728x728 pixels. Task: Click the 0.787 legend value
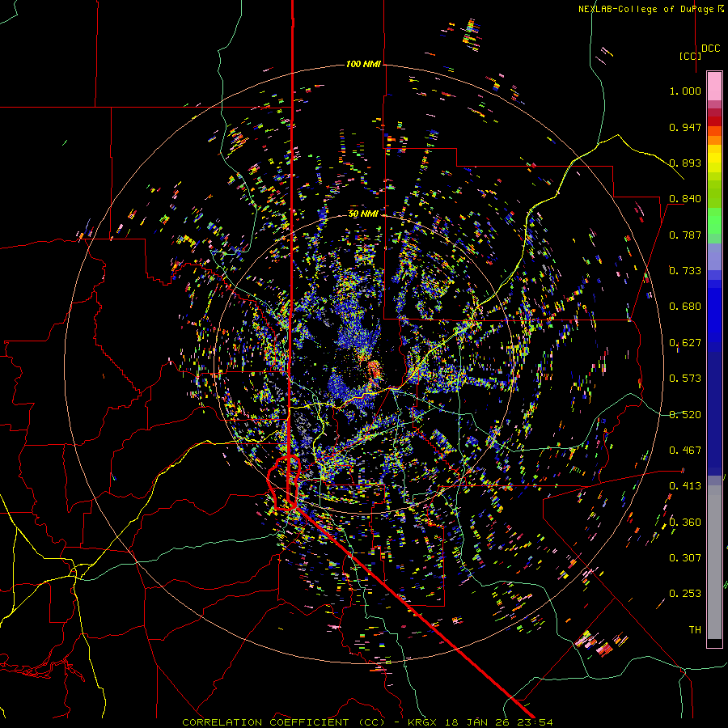(685, 235)
